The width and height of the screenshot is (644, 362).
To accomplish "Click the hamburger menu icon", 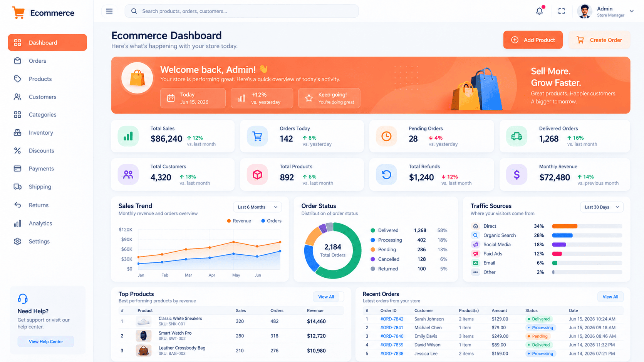I will pyautogui.click(x=109, y=11).
